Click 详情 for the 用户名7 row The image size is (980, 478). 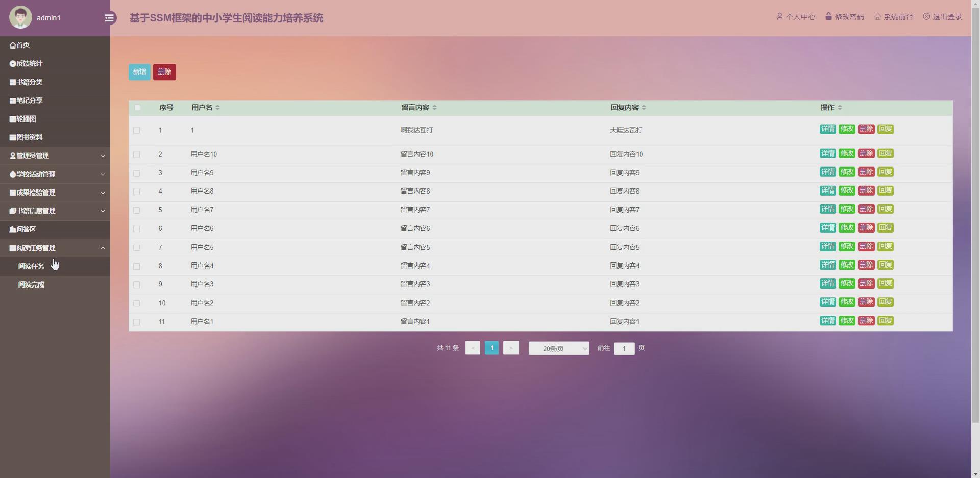coord(828,209)
